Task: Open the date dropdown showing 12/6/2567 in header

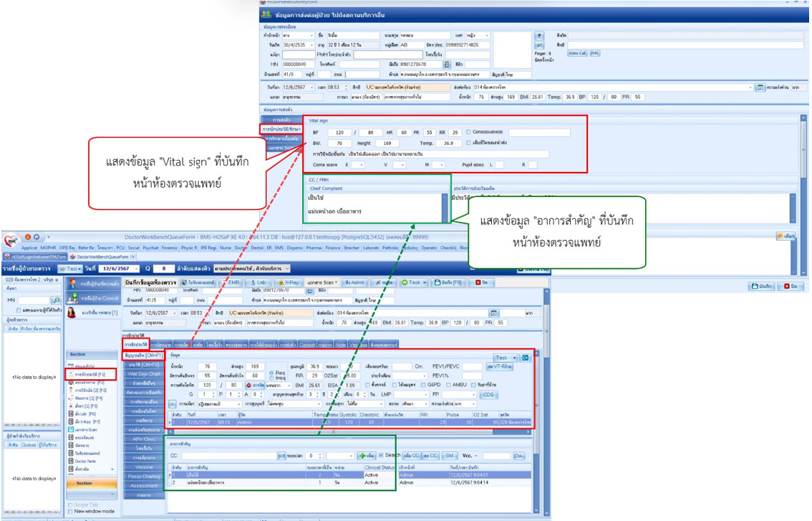Action: pos(136,269)
